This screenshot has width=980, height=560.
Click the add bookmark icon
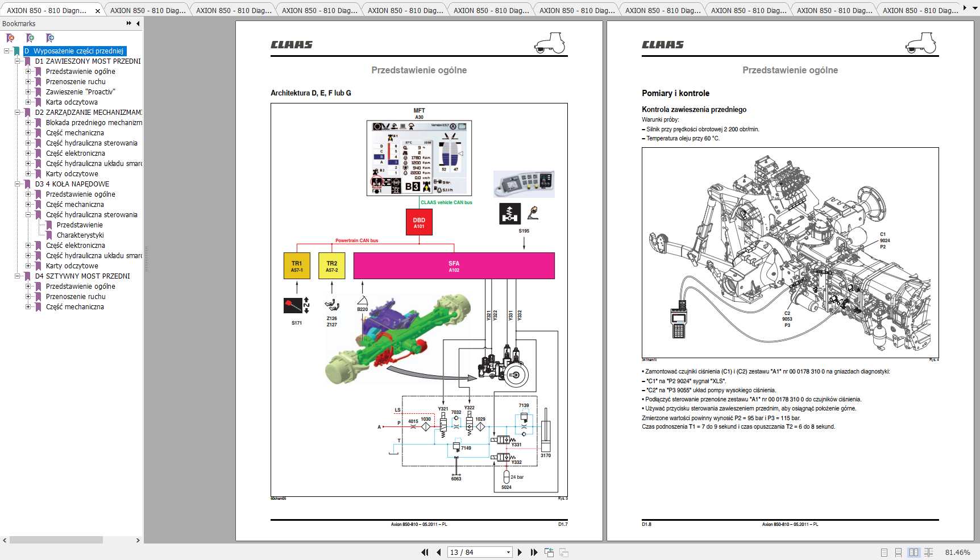coord(30,38)
